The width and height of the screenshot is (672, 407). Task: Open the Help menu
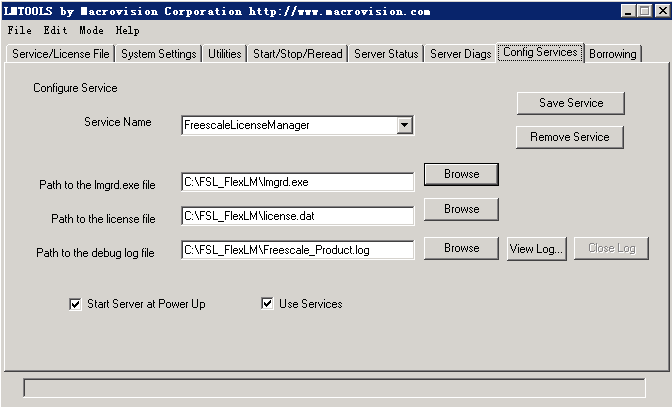tap(127, 30)
